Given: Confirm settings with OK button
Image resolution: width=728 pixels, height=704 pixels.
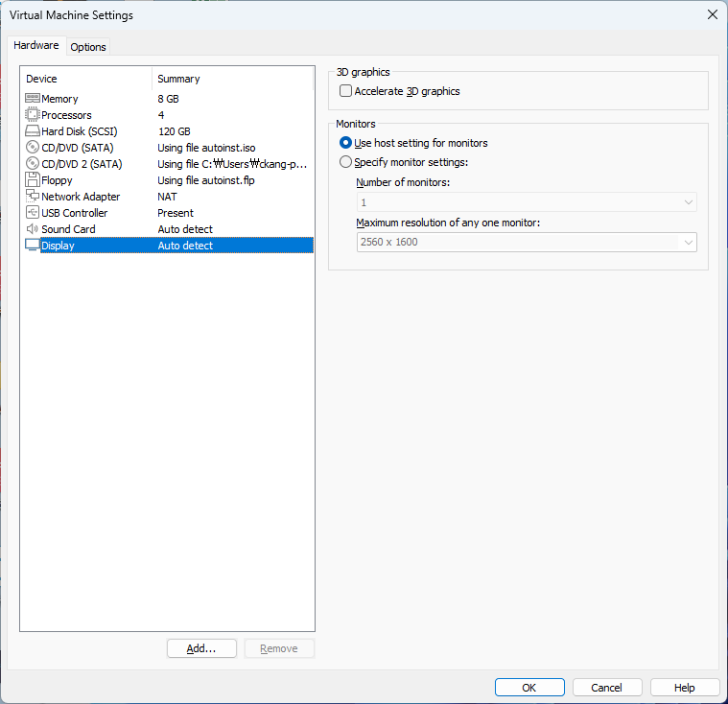Looking at the screenshot, I should [x=529, y=688].
